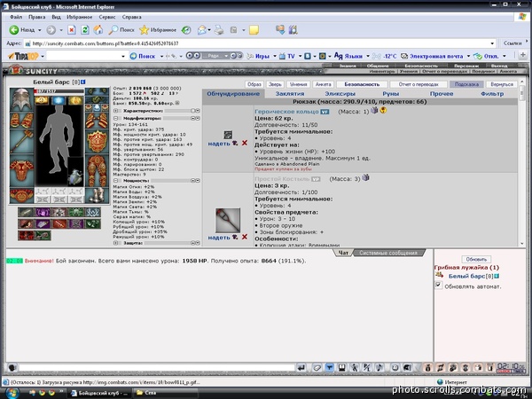The width and height of the screenshot is (532, 399).
Task: Open the Windows Start button
Action: (12, 393)
